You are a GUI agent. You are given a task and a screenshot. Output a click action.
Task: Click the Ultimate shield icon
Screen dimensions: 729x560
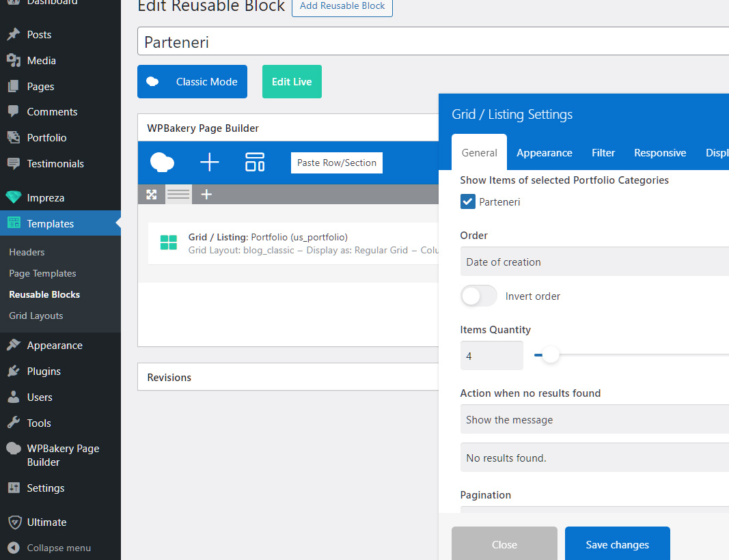click(14, 522)
